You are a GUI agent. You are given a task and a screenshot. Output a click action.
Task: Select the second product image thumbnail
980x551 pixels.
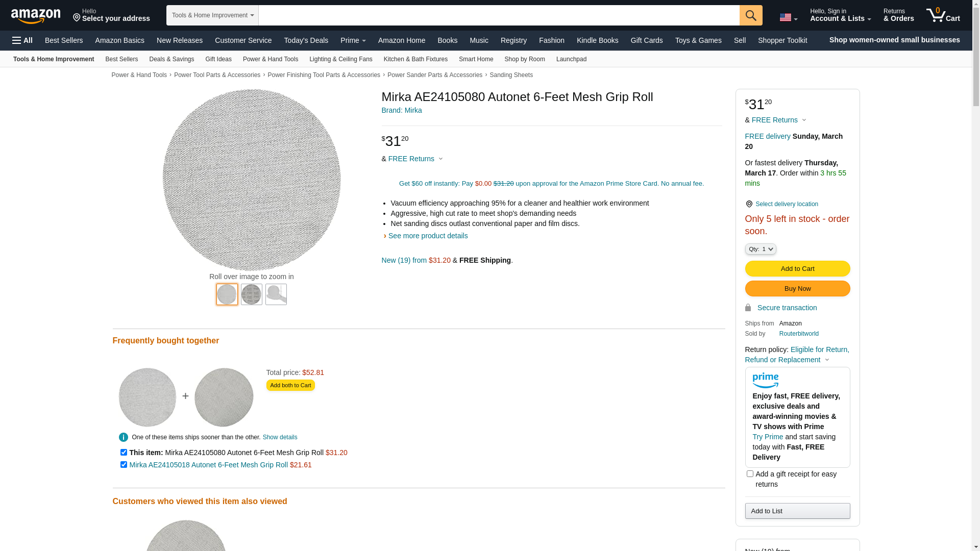(252, 294)
